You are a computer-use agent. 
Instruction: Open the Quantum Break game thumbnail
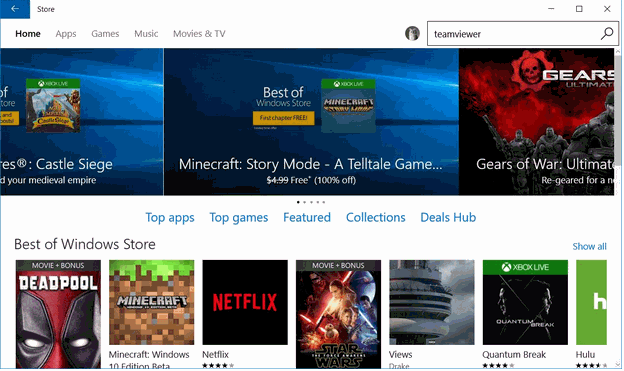(x=525, y=303)
